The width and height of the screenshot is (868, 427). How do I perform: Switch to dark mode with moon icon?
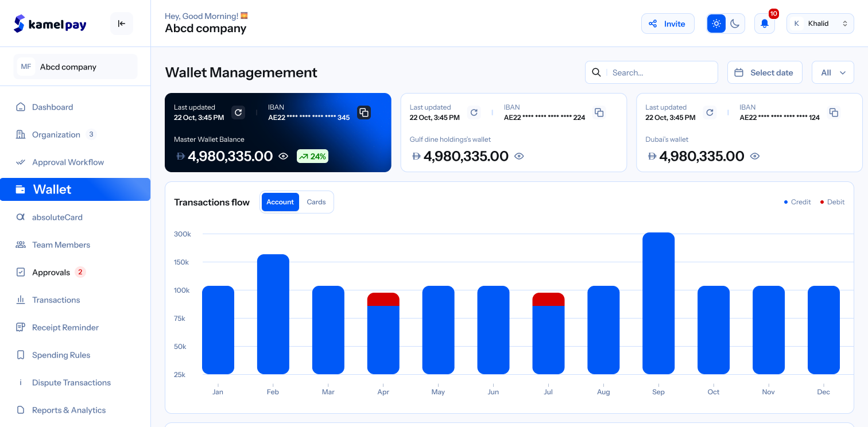pos(735,24)
